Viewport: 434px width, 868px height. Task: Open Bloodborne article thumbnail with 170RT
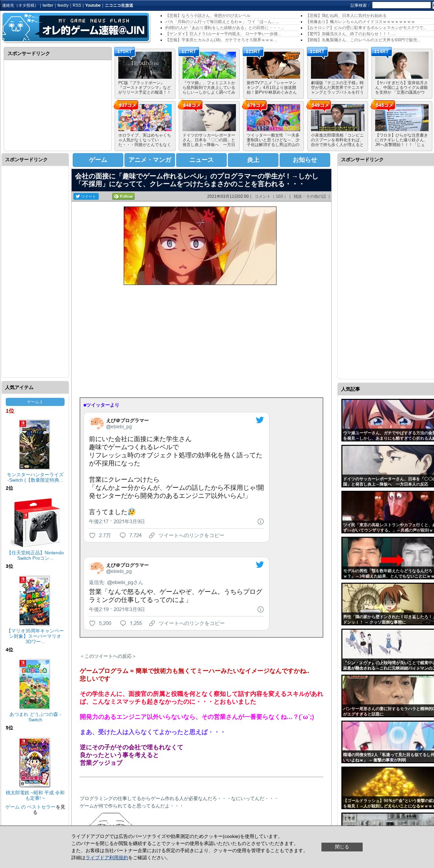[x=145, y=65]
